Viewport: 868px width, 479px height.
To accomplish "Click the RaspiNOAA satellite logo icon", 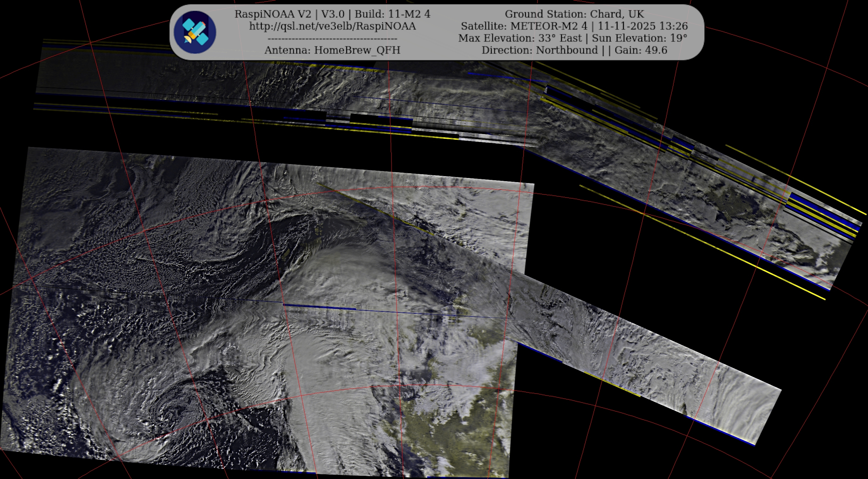I will [x=195, y=32].
